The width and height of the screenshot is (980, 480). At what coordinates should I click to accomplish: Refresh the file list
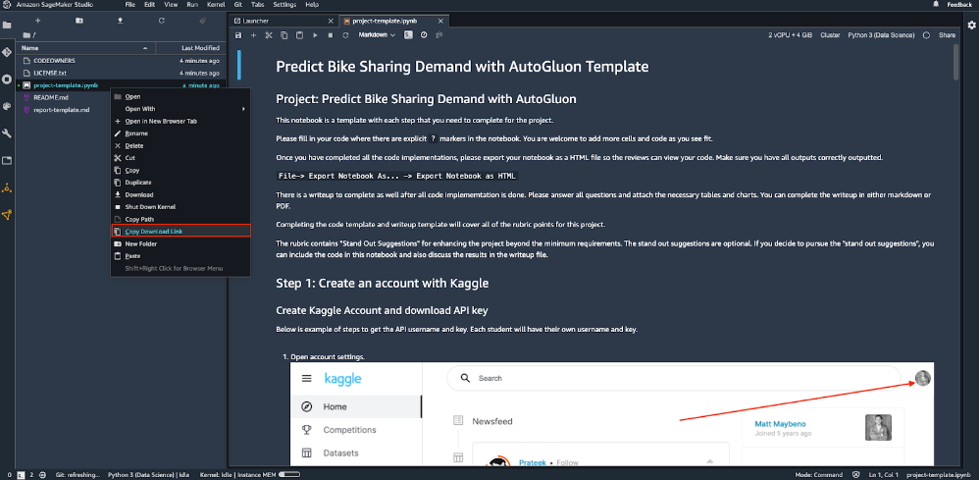tap(161, 21)
